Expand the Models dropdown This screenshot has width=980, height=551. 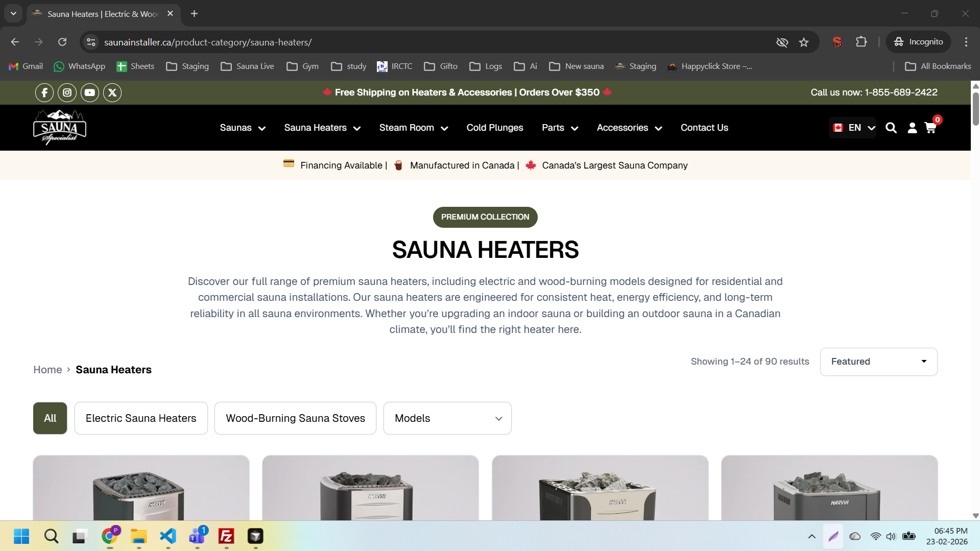[x=447, y=418]
